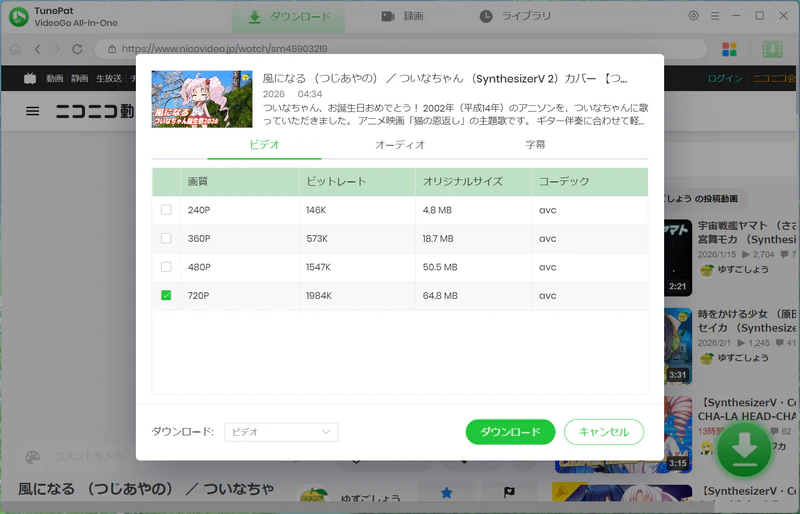Open the ダウンロード top tab
The height and width of the screenshot is (514, 800).
pyautogui.click(x=288, y=17)
